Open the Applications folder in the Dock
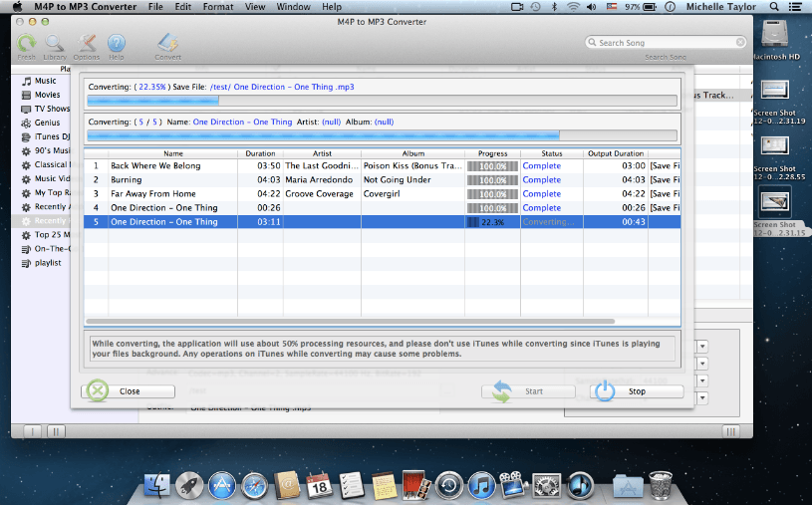The height and width of the screenshot is (505, 812). pos(628,486)
